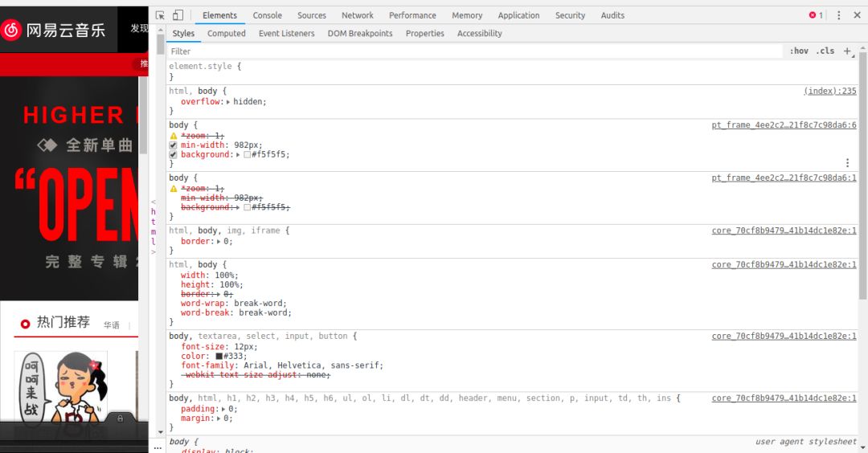Open core_70cf8b9479 link for padding rule
The height and width of the screenshot is (453, 868).
click(x=784, y=398)
